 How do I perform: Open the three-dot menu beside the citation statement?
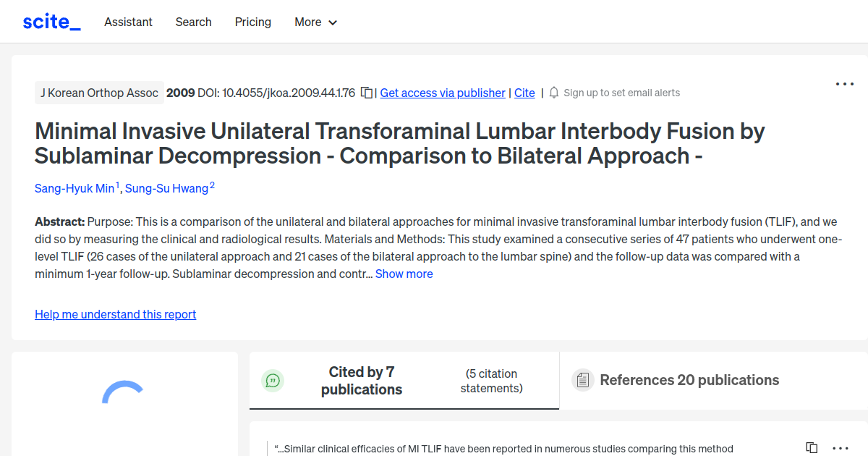point(839,447)
